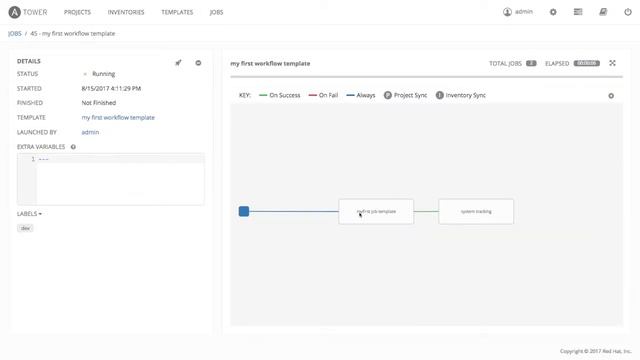
Task: Open the admin user profile
Action: tap(518, 12)
